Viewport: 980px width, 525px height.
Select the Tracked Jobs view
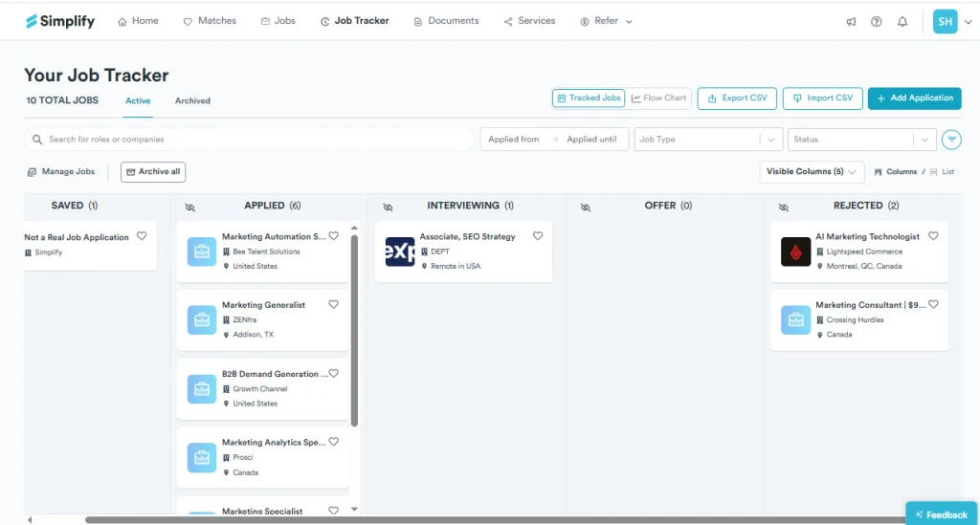(589, 98)
